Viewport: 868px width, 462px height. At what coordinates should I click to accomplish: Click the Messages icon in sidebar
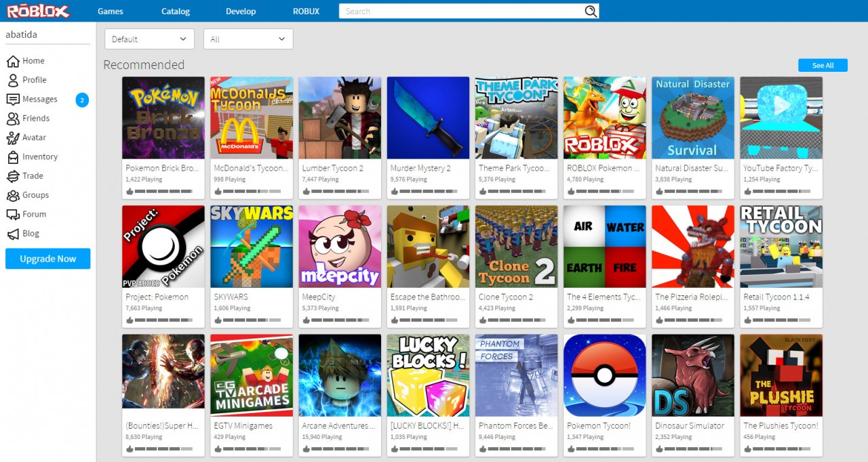tap(13, 99)
